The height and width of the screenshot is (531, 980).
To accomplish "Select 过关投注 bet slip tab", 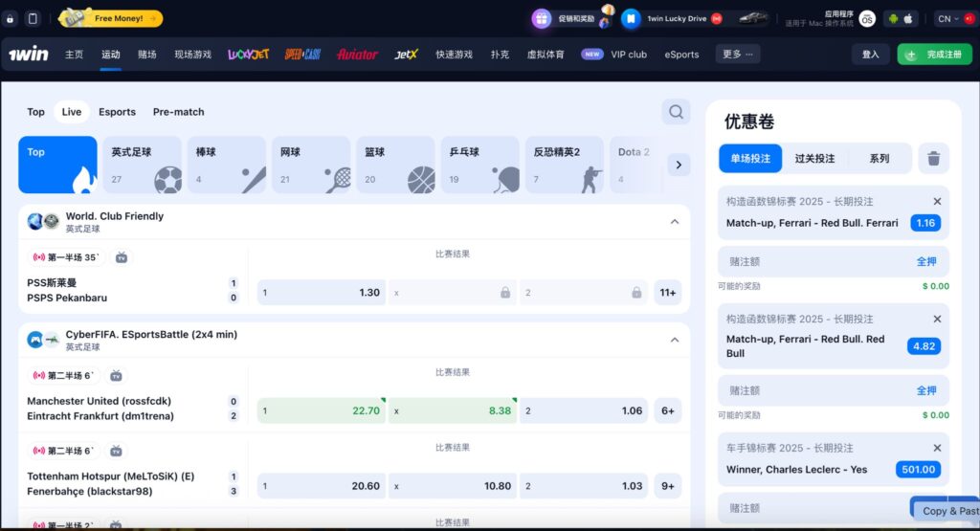I will point(814,159).
